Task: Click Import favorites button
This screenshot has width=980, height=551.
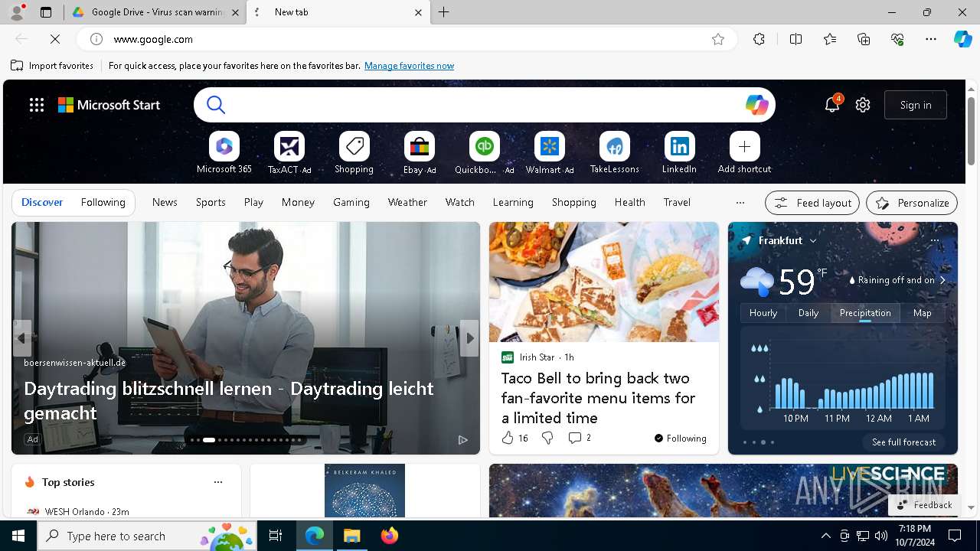Action: coord(52,66)
